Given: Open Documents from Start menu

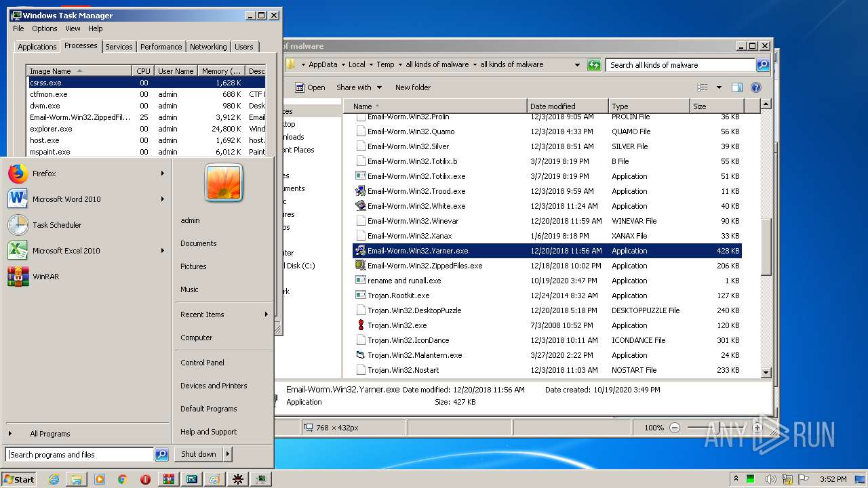Looking at the screenshot, I should pyautogui.click(x=198, y=243).
